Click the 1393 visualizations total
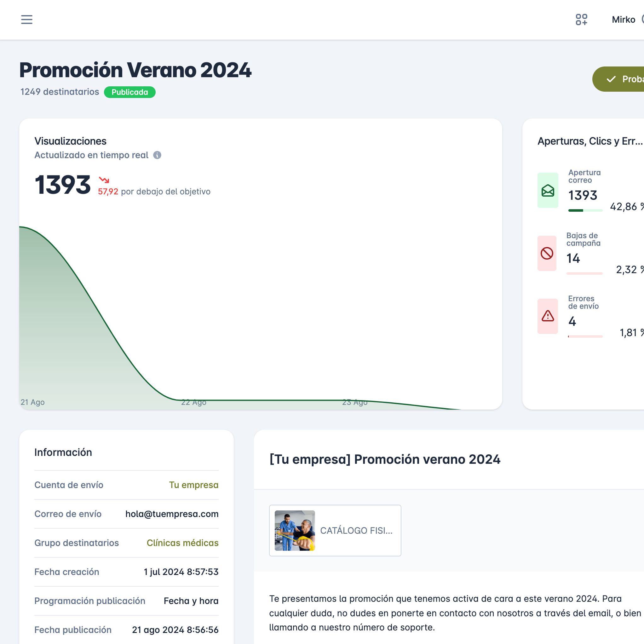 [63, 185]
